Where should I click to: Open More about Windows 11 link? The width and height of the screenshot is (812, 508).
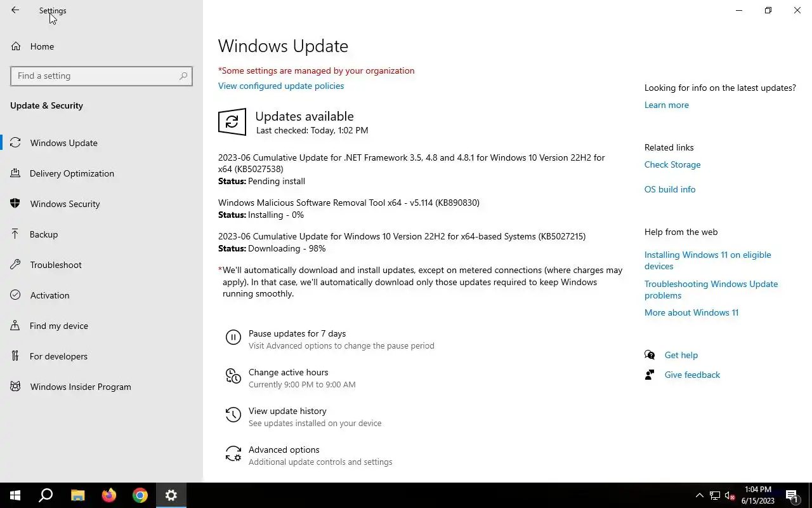point(691,312)
